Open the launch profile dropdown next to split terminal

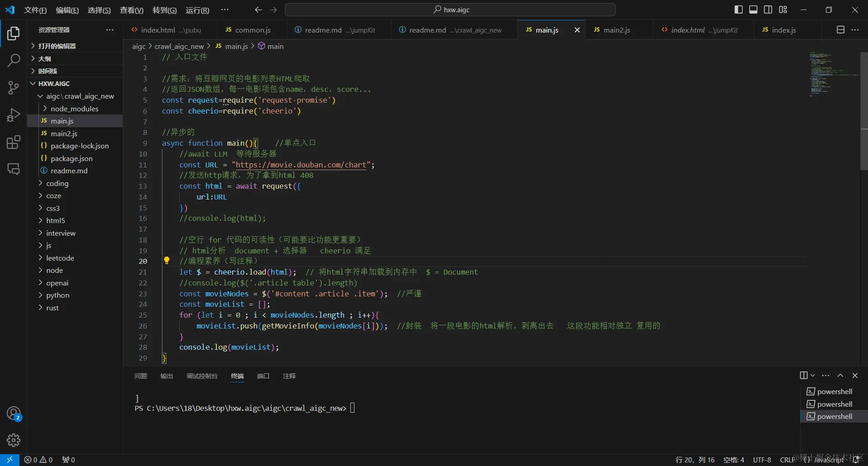[813, 376]
